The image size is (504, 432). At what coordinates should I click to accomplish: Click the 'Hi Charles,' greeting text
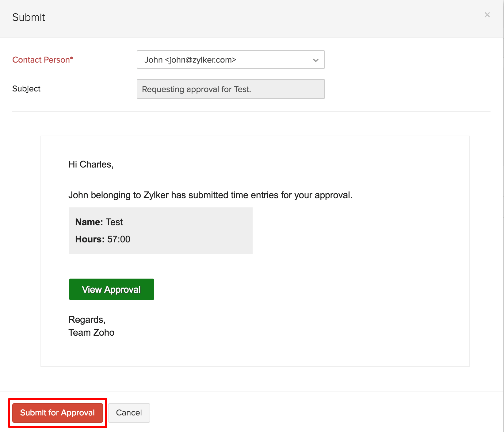[x=91, y=164]
